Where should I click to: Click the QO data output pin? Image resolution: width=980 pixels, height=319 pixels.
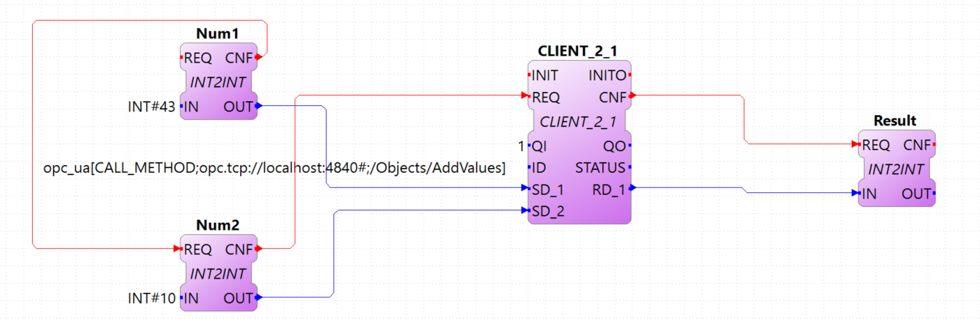(x=616, y=146)
